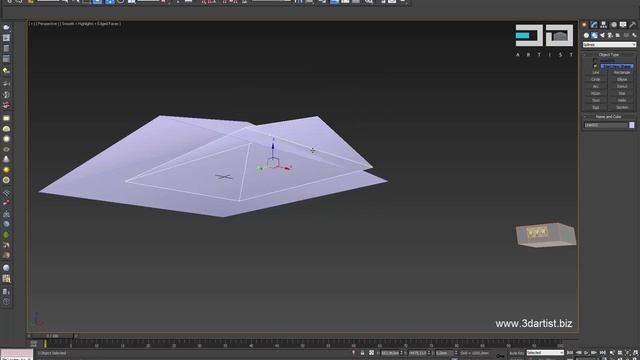This screenshot has height=360, width=640.
Task: Select the Helpers category icon
Action: [x=618, y=36]
